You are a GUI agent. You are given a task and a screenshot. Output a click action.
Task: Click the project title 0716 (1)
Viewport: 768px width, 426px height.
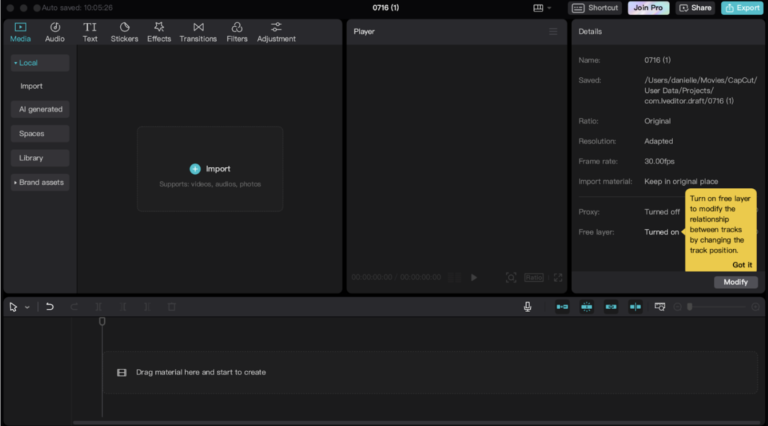pos(385,8)
